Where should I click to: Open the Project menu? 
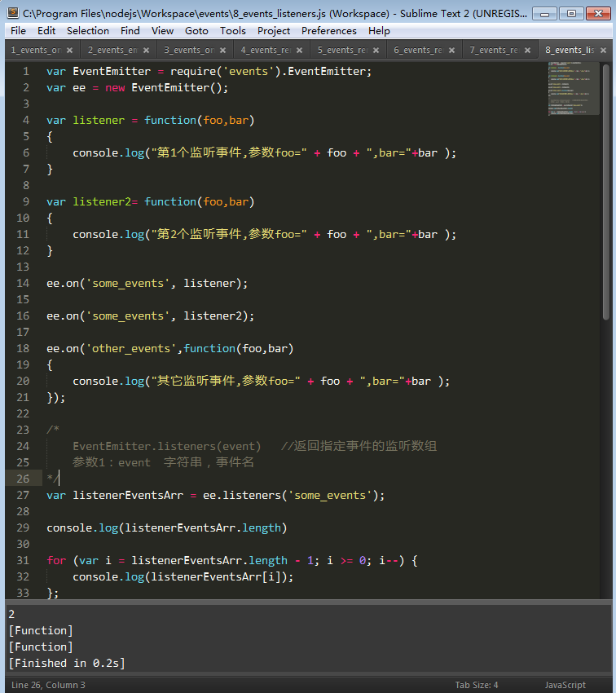point(274,31)
